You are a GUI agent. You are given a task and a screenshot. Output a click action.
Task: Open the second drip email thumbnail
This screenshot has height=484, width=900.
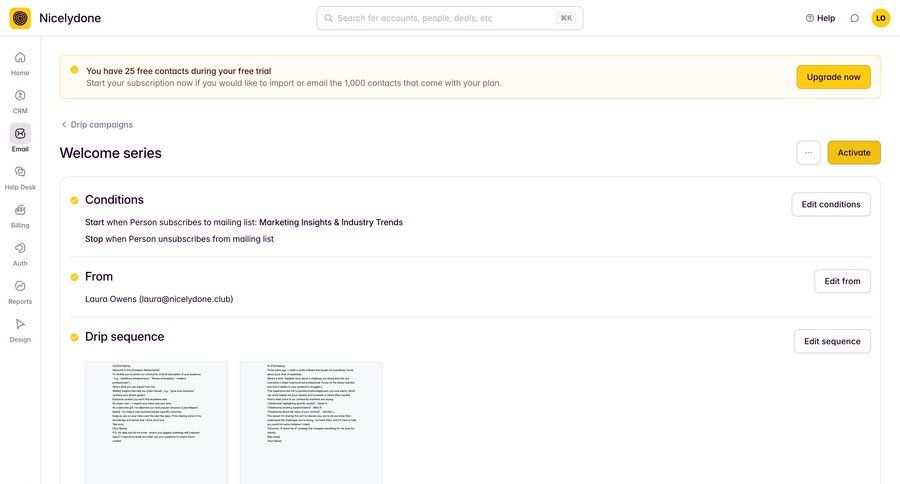pos(311,423)
